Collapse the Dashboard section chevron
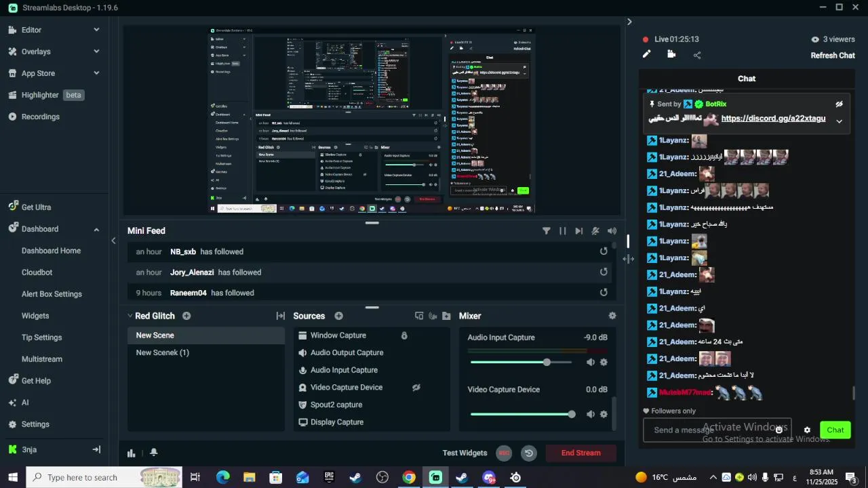Viewport: 868px width, 488px height. [96, 229]
